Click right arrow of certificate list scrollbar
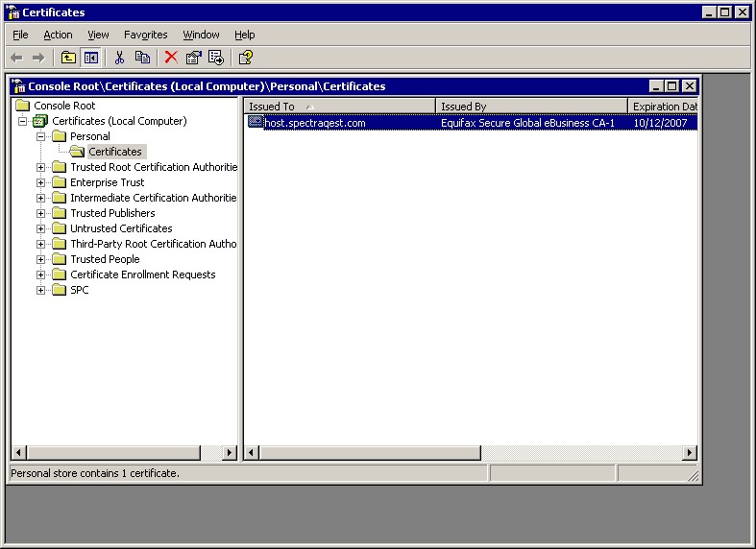Image resolution: width=756 pixels, height=549 pixels. (689, 453)
